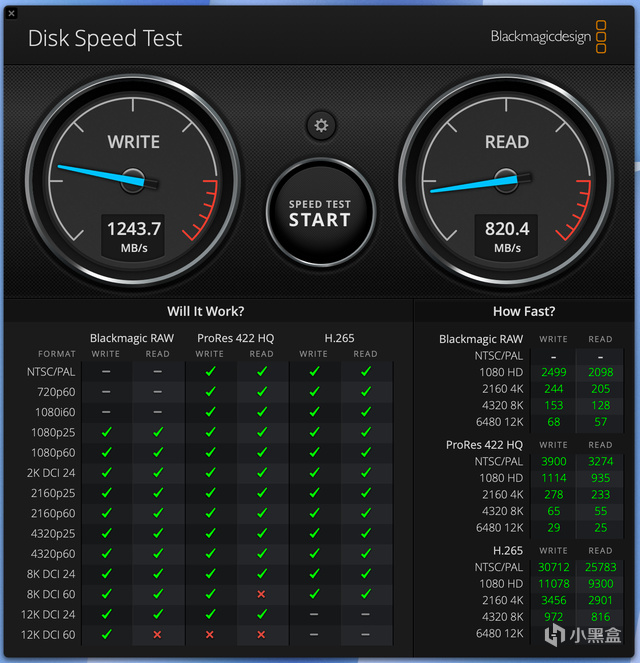Image resolution: width=640 pixels, height=663 pixels.
Task: Click the How Fast? panel heading
Action: click(524, 311)
